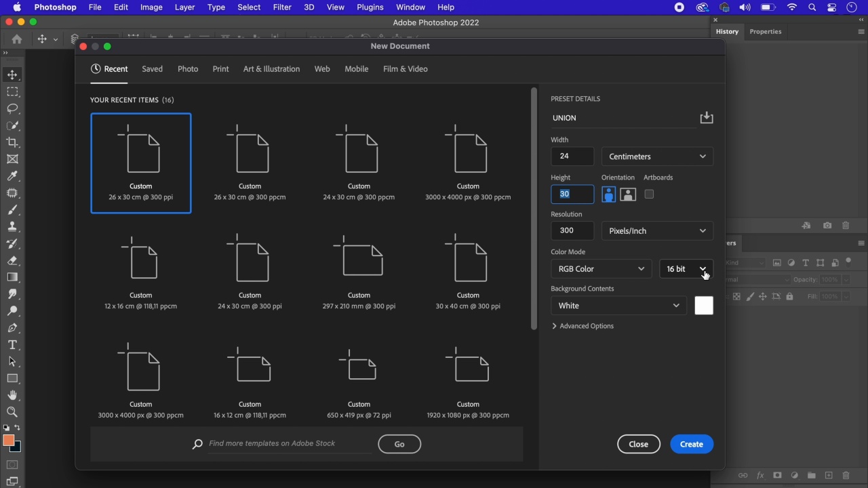The height and width of the screenshot is (488, 868).
Task: Switch to the Art & Illustration tab
Action: pyautogui.click(x=271, y=69)
